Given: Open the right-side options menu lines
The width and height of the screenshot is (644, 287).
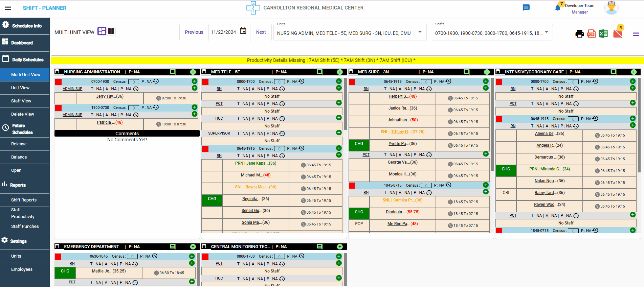Looking at the screenshot, I should [636, 34].
